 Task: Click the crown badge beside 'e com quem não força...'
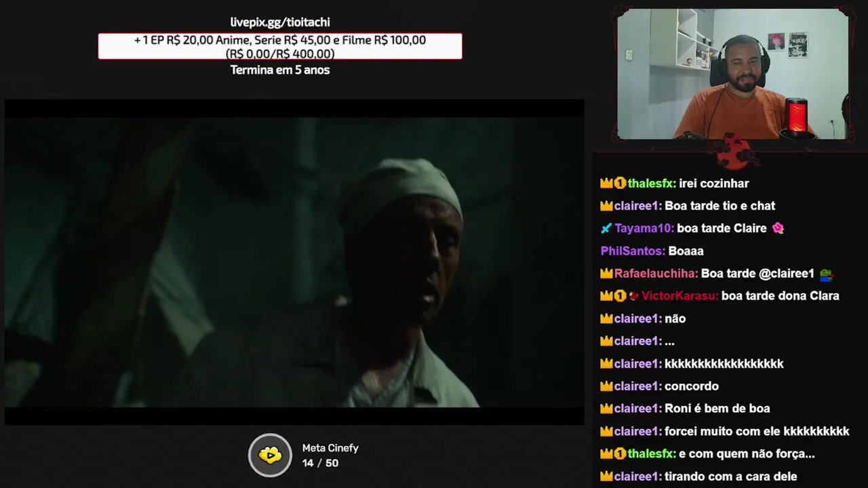(606, 454)
